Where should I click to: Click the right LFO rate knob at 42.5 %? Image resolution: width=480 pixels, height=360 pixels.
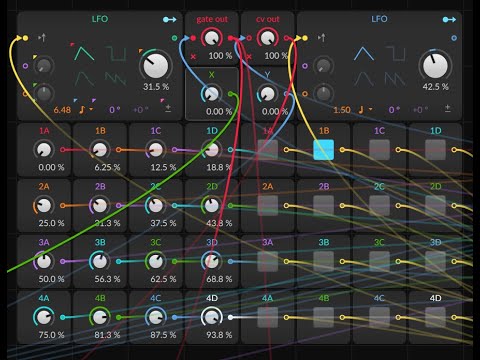click(x=435, y=65)
